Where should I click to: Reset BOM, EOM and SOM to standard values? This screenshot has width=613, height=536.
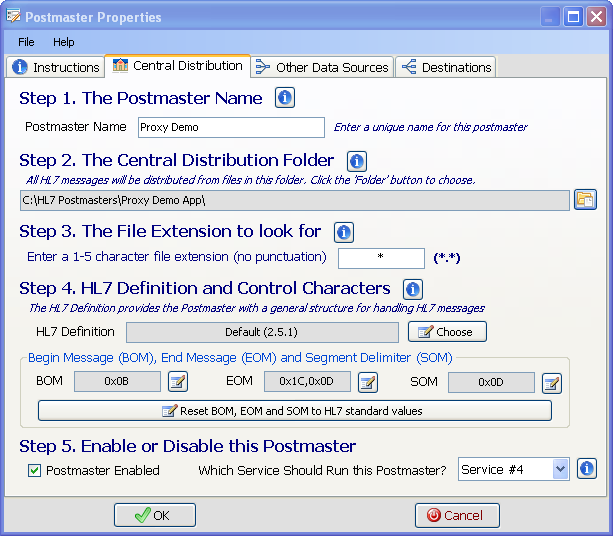click(294, 411)
